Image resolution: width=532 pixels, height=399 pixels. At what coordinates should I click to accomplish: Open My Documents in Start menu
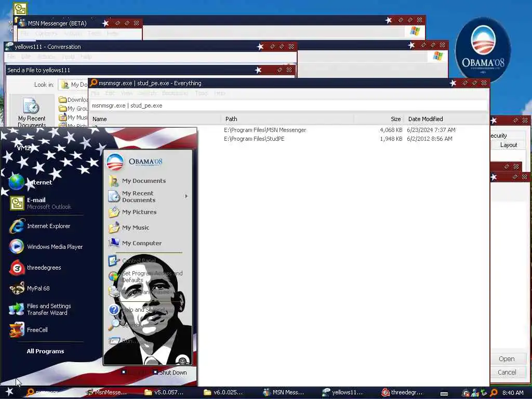pos(137,181)
